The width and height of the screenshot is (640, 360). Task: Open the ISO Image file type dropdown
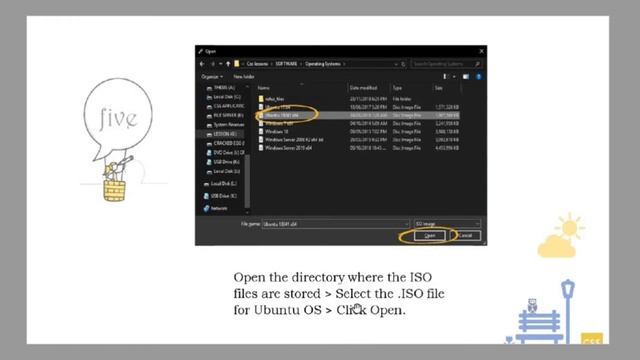point(447,224)
